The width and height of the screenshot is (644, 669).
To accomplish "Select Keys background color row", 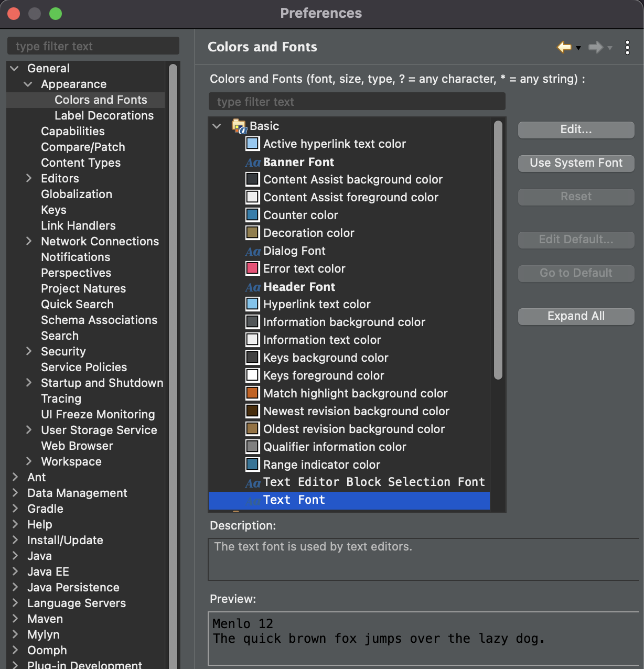I will coord(326,358).
